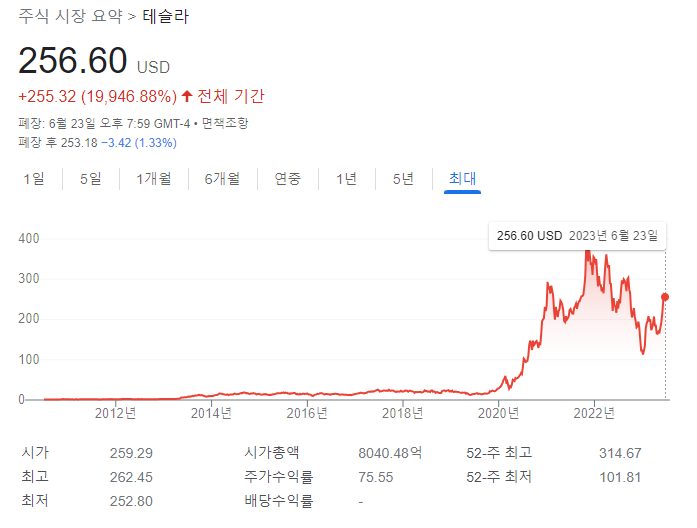The width and height of the screenshot is (697, 528).
Task: Open the 면책조항 disclaimer link
Action: point(225,123)
